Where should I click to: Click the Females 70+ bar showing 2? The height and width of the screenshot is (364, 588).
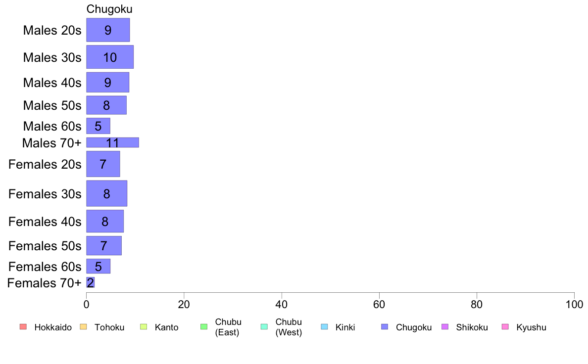pos(91,282)
